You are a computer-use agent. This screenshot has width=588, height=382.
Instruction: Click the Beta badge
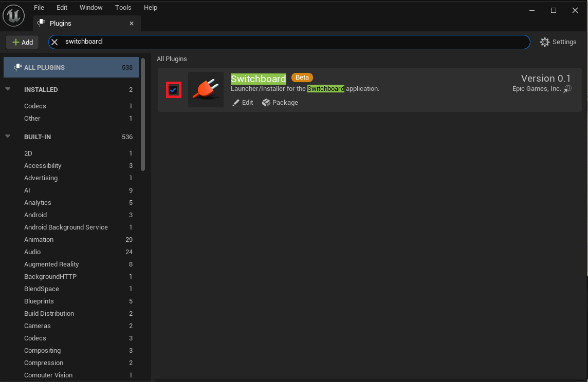(x=302, y=78)
